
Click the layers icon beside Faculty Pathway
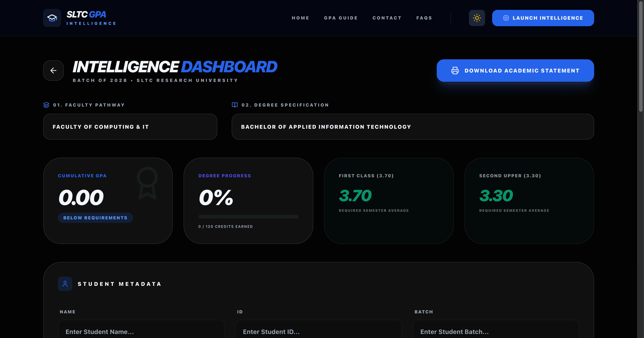[x=46, y=105]
